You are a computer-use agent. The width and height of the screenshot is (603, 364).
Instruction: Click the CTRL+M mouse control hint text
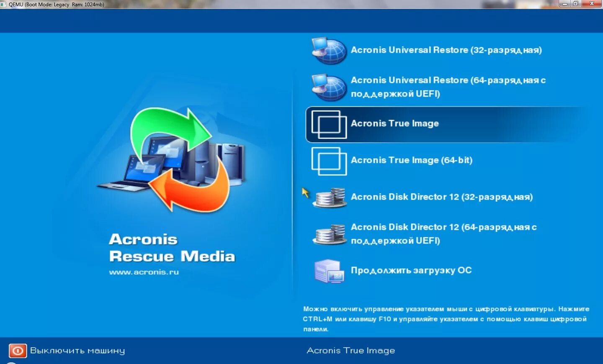coord(446,319)
